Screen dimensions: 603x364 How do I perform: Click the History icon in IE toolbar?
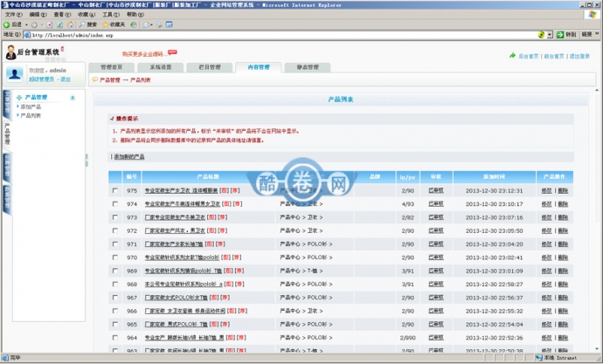coord(133,24)
